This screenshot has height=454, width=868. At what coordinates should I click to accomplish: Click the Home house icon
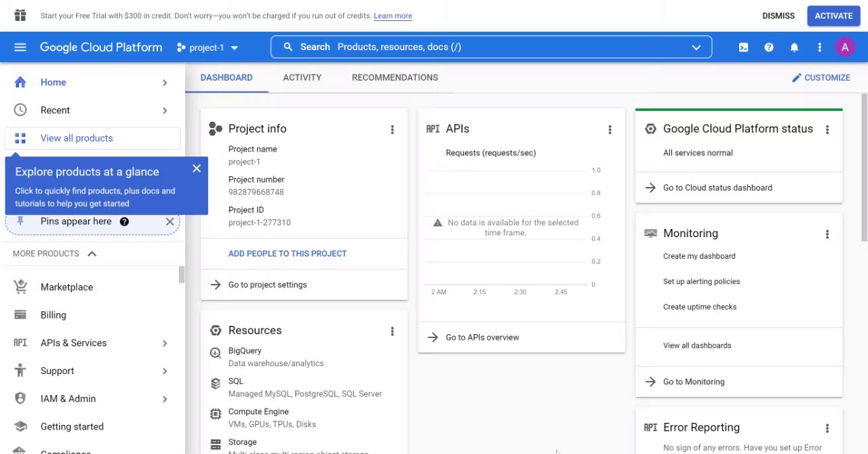pyautogui.click(x=20, y=82)
